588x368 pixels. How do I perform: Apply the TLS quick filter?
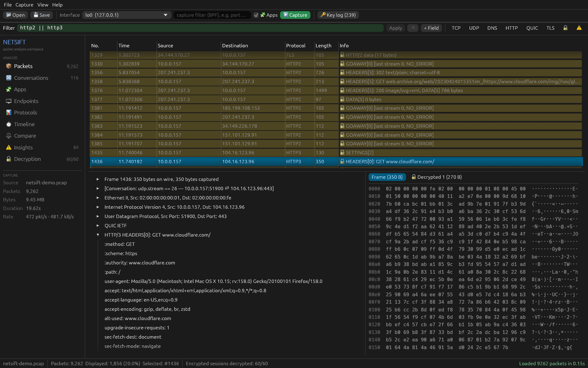(x=550, y=28)
